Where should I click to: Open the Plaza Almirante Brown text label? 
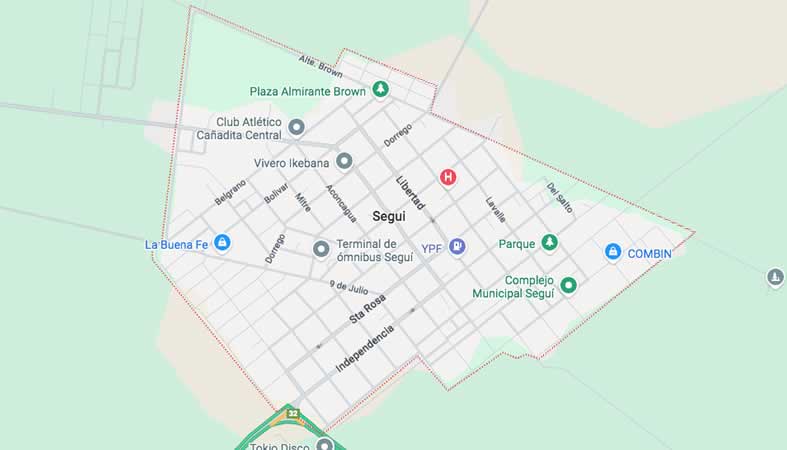[308, 92]
